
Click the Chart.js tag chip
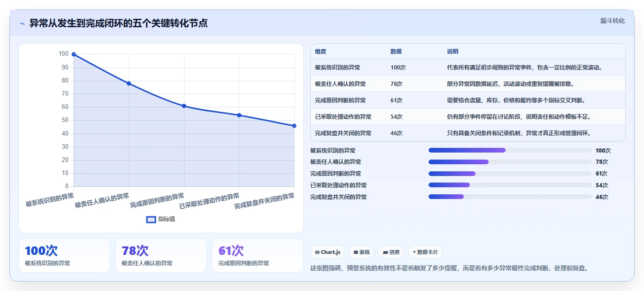point(328,252)
